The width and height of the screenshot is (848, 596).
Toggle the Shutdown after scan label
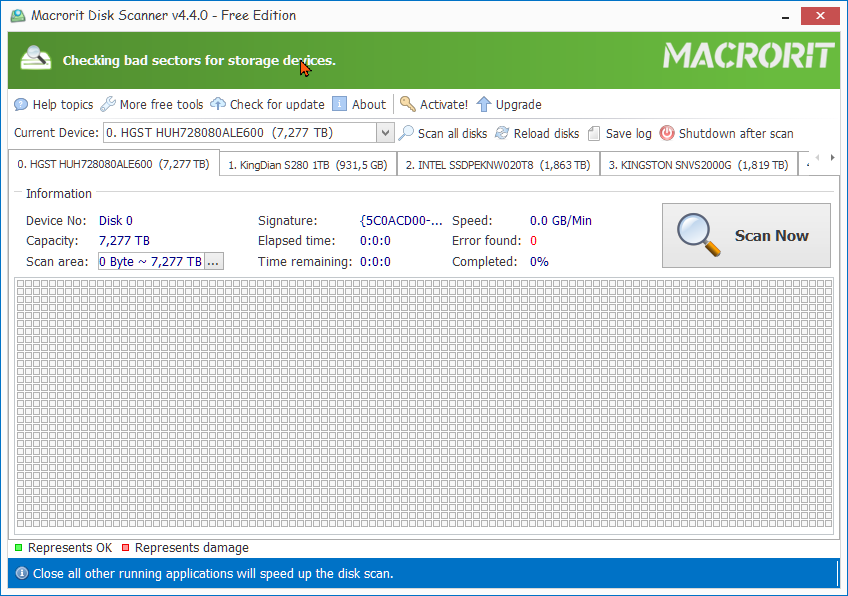tap(736, 134)
